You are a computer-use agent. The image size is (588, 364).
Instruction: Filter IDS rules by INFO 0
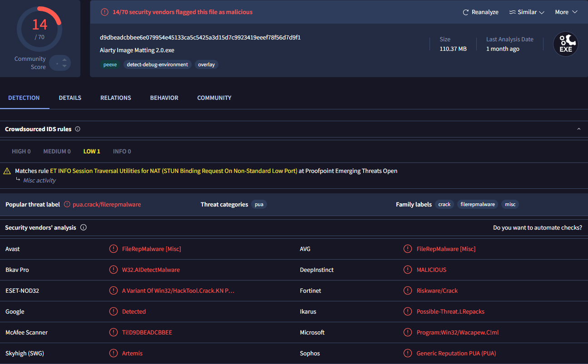click(x=122, y=151)
